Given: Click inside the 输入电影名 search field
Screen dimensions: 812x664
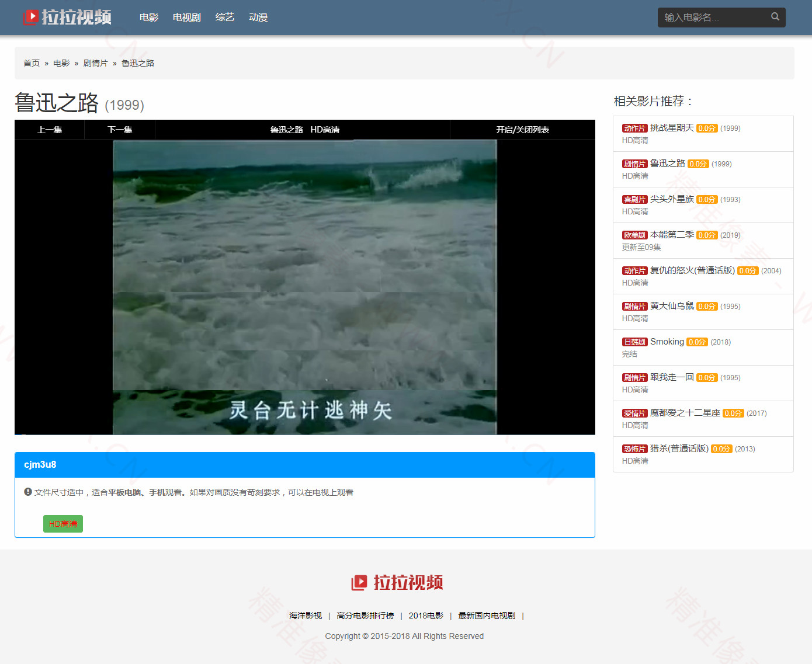Looking at the screenshot, I should tap(713, 18).
